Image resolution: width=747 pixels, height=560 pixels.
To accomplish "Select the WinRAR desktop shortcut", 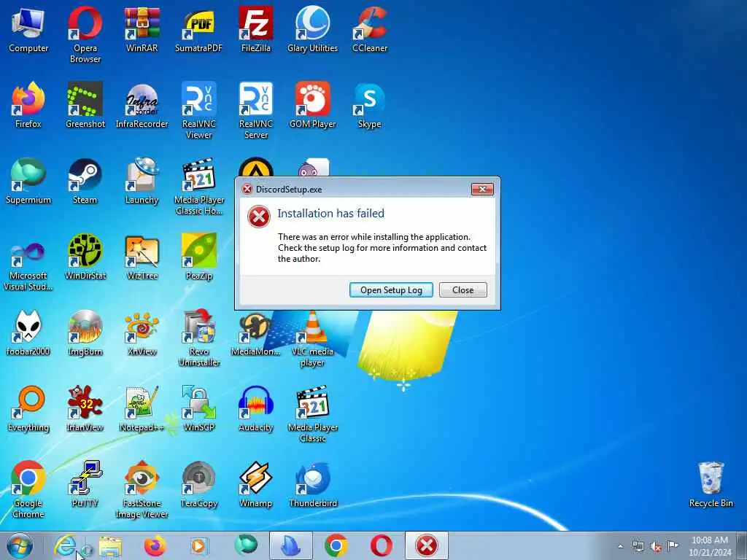I will pyautogui.click(x=142, y=29).
